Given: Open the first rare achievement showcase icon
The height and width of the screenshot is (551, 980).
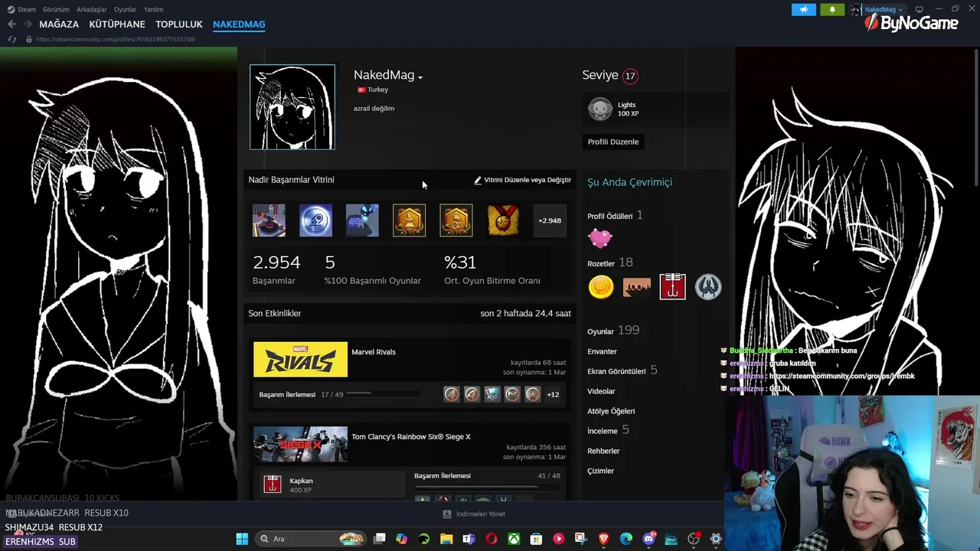Looking at the screenshot, I should click(269, 220).
